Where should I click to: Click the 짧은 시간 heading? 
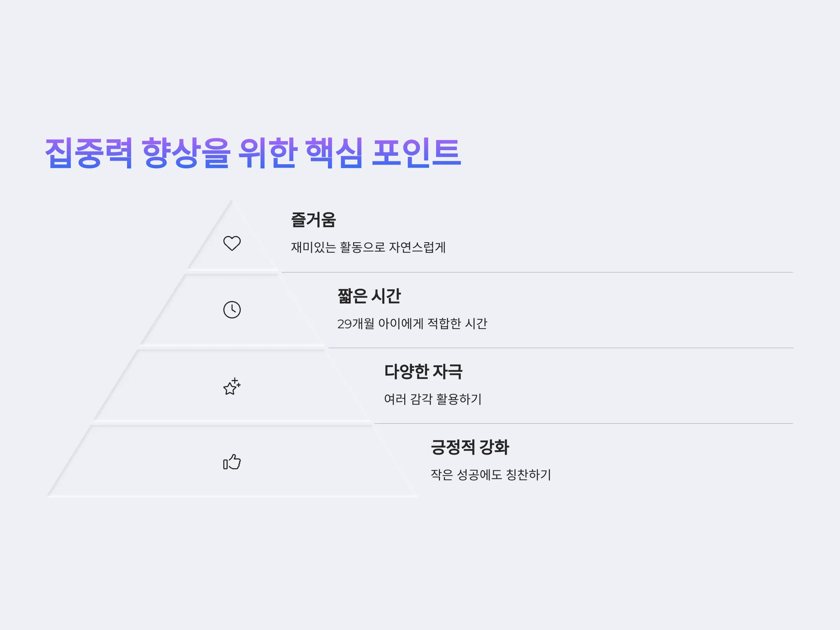[x=369, y=296]
